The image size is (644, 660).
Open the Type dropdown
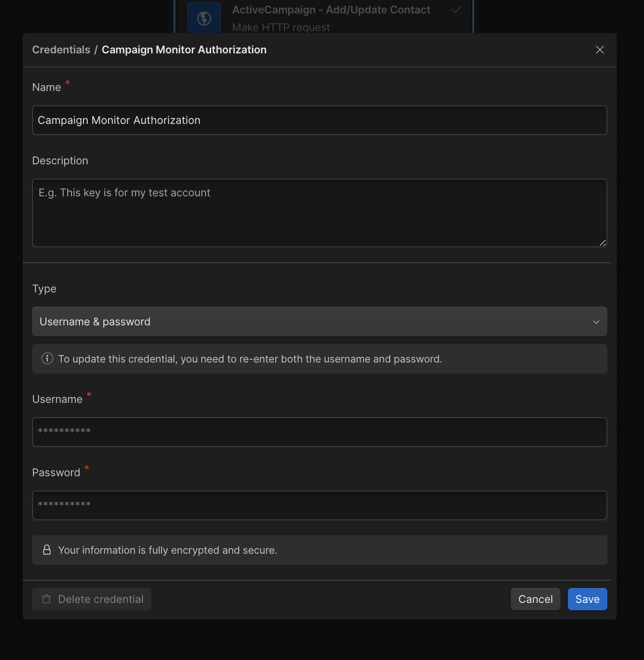tap(319, 322)
